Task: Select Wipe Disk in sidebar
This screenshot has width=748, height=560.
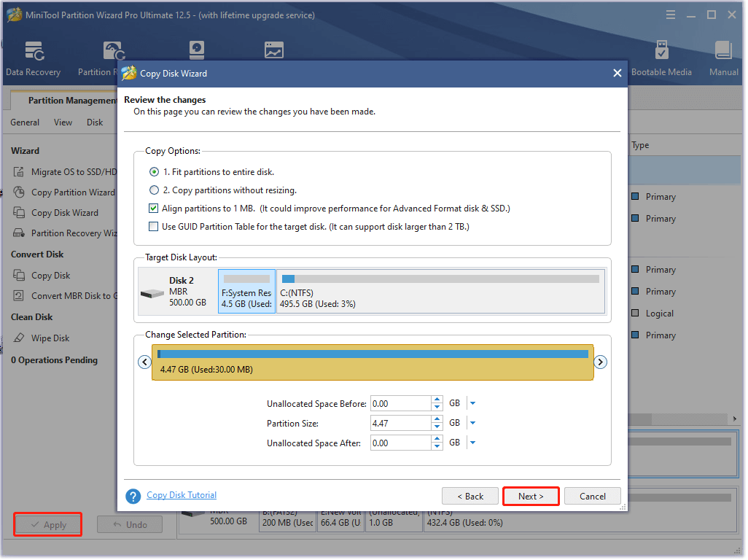Action: 50,338
